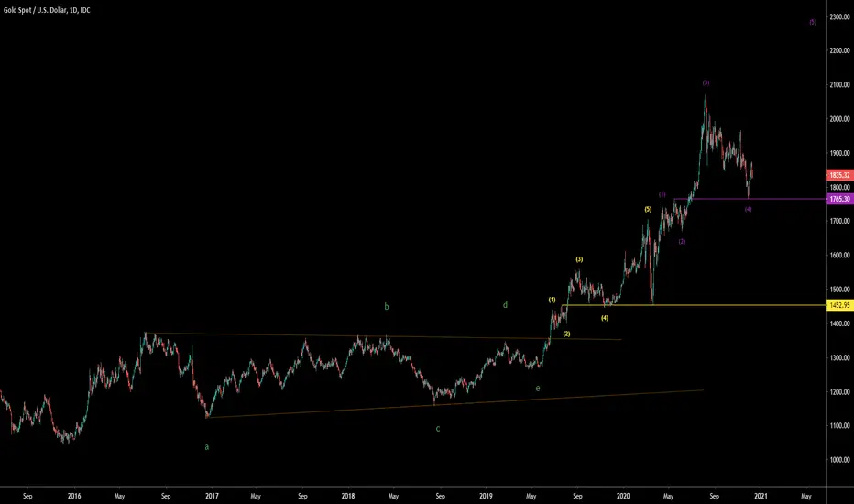Click the purple horizontal line at 1765.30
The height and width of the screenshot is (504, 854).
click(750, 199)
